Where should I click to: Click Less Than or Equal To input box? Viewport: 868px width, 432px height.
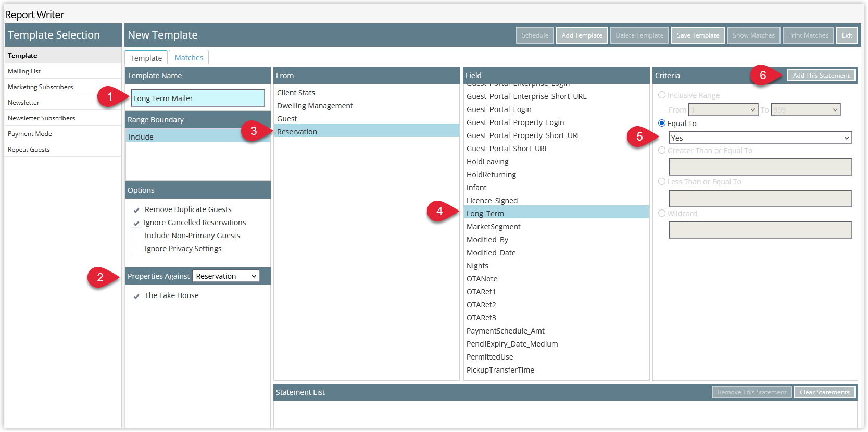(760, 199)
